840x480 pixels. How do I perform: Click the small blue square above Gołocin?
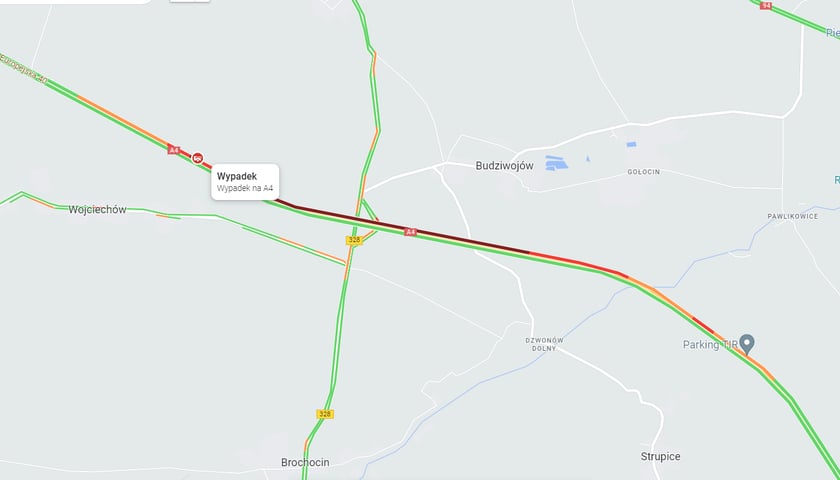click(x=632, y=144)
